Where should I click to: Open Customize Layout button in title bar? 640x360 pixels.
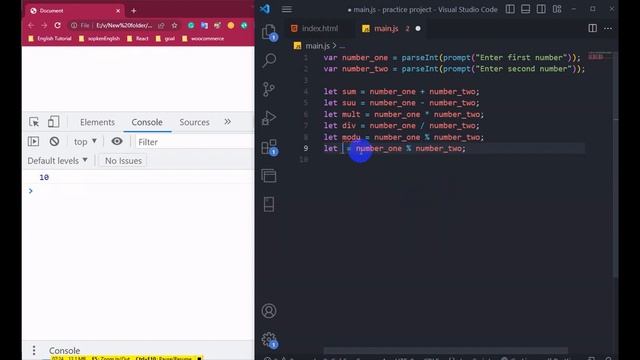tap(557, 9)
